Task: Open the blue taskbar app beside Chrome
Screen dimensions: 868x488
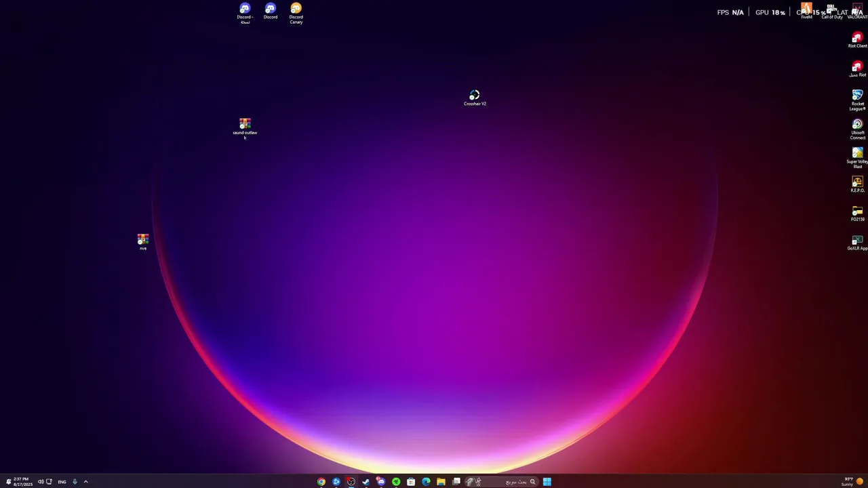Action: pyautogui.click(x=336, y=482)
